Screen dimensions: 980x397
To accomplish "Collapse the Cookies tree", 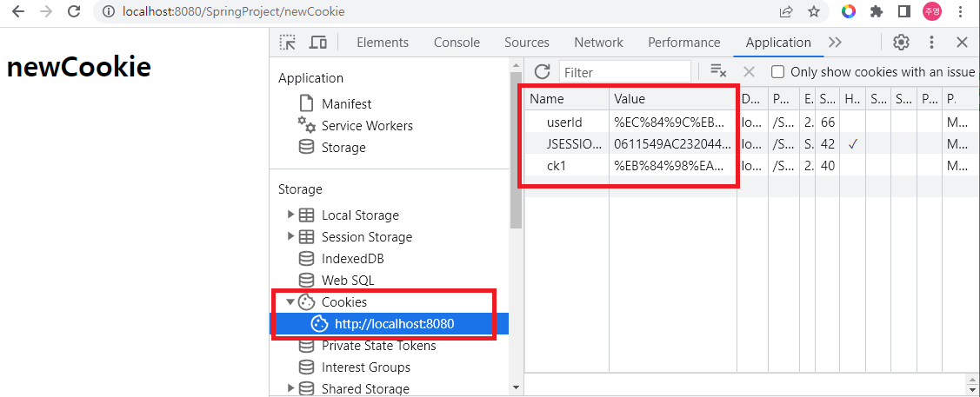I will point(290,302).
